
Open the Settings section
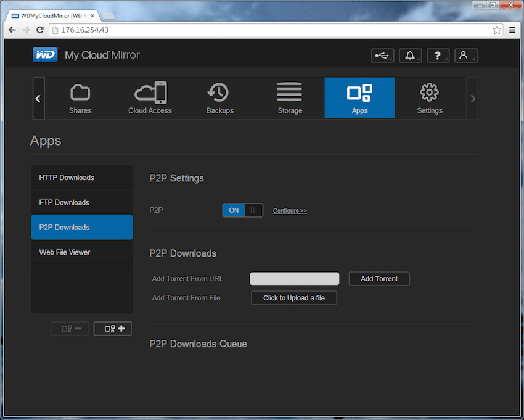point(430,98)
